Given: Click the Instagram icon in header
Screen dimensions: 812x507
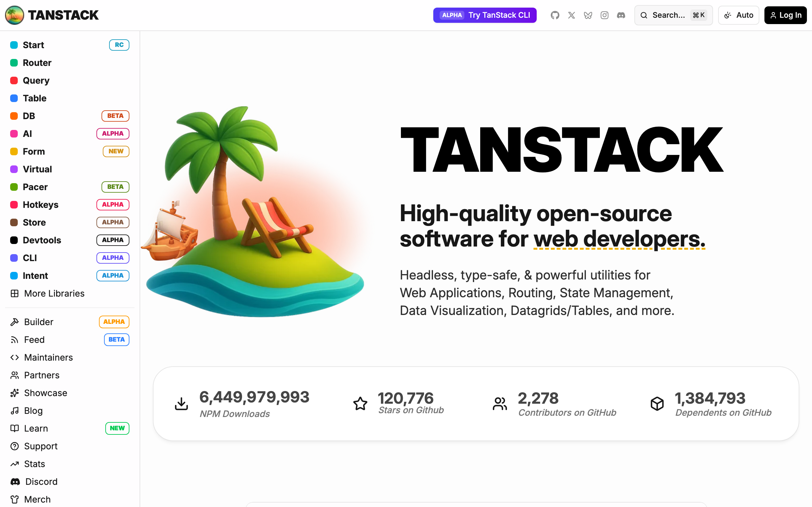Looking at the screenshot, I should pos(604,15).
